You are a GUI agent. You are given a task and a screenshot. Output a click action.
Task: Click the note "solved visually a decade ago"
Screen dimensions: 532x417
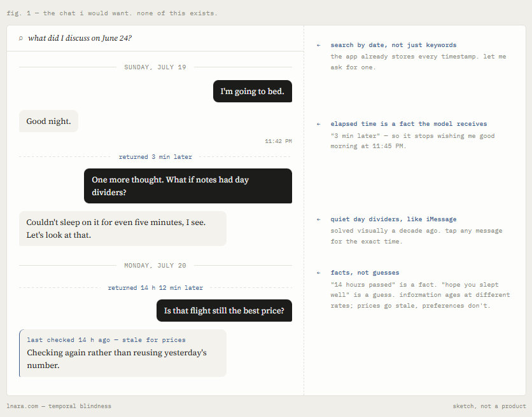tap(416, 236)
